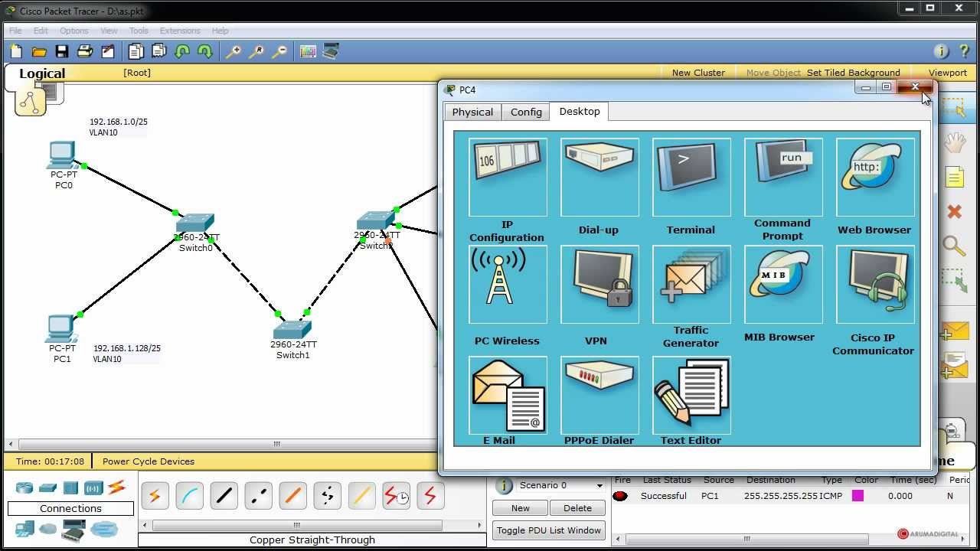Click the Place Note tool
The image size is (980, 551).
point(954,178)
